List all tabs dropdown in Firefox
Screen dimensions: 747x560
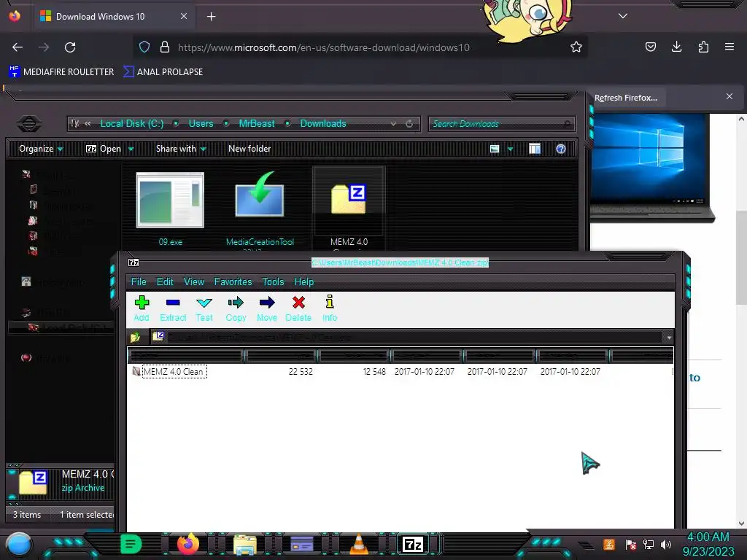pos(623,16)
